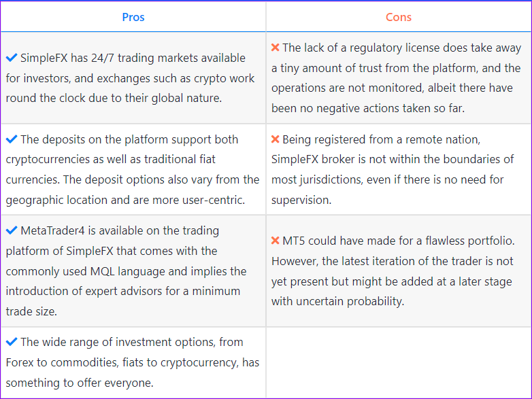Screen dimensions: 532x399
Task: Click the phrase 'with uncertain probability'
Action: tap(338, 301)
